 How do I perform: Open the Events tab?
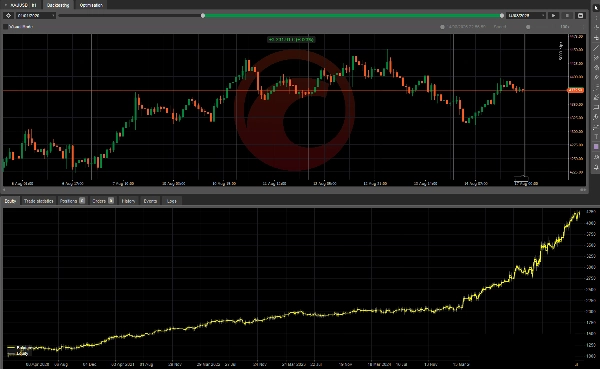point(150,201)
